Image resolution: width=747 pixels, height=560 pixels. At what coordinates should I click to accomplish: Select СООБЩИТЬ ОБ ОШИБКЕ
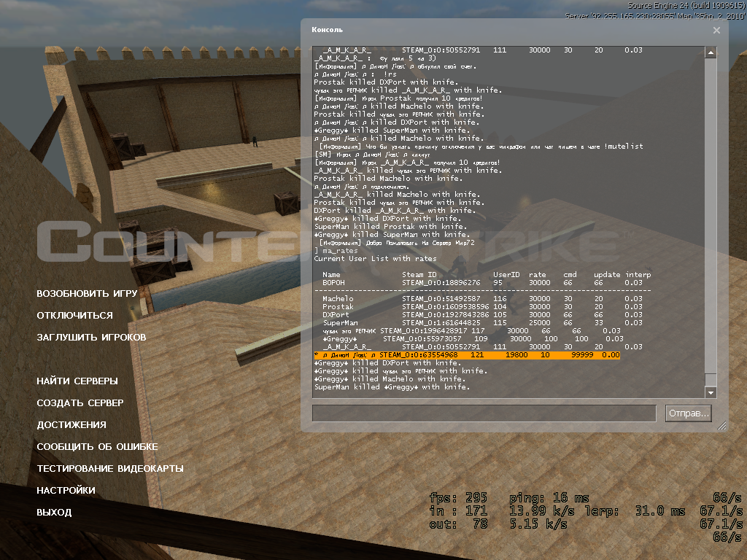[x=97, y=447]
